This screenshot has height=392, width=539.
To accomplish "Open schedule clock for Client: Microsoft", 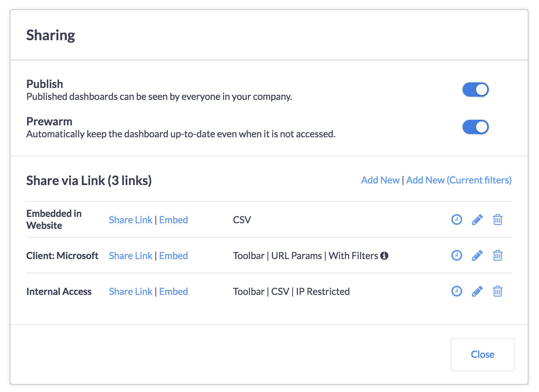I will point(457,255).
